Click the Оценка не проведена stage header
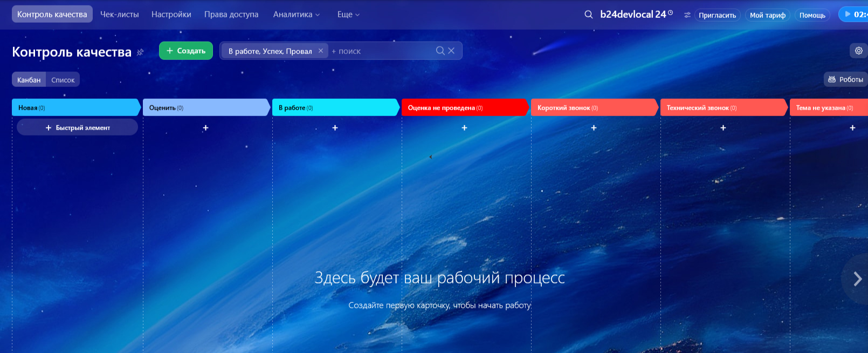Image resolution: width=868 pixels, height=353 pixels. coord(465,107)
